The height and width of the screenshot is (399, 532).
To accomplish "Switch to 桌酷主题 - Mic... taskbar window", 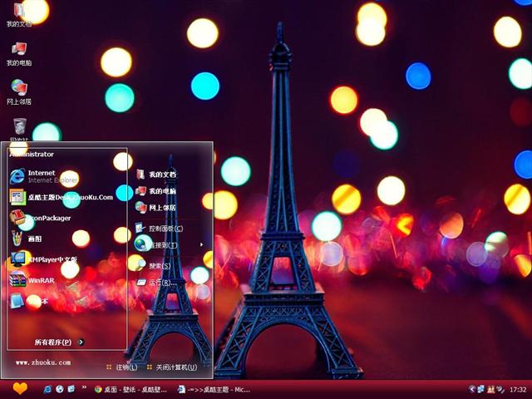I will (214, 390).
